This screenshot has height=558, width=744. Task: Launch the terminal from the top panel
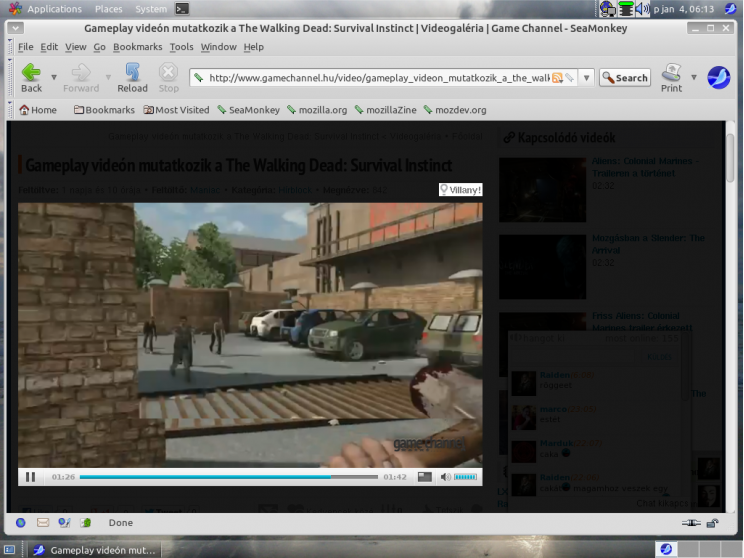click(182, 9)
